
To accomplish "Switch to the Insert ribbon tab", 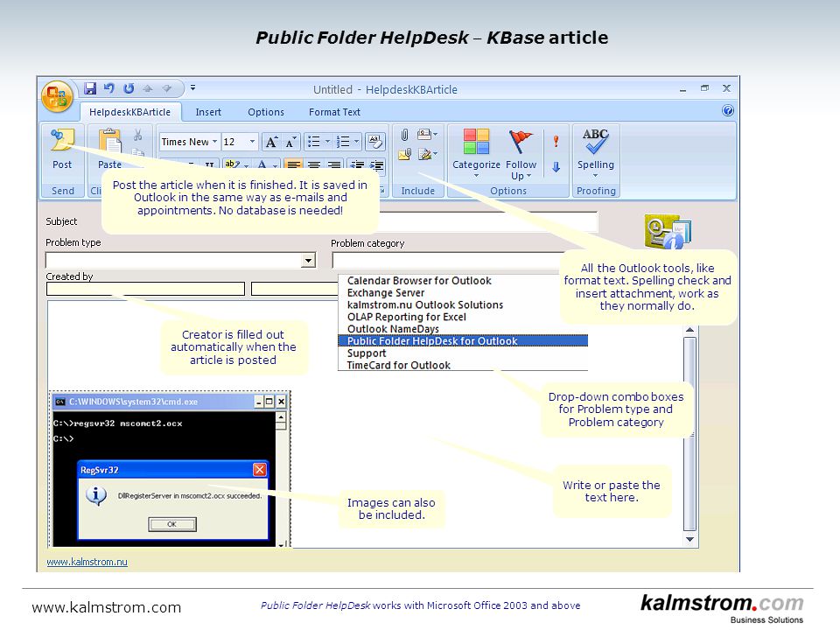I will (x=208, y=112).
